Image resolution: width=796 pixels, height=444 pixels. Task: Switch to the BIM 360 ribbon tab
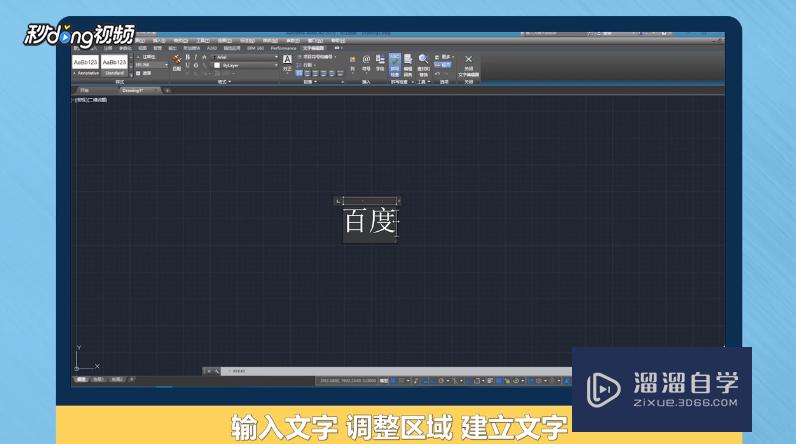(x=255, y=48)
